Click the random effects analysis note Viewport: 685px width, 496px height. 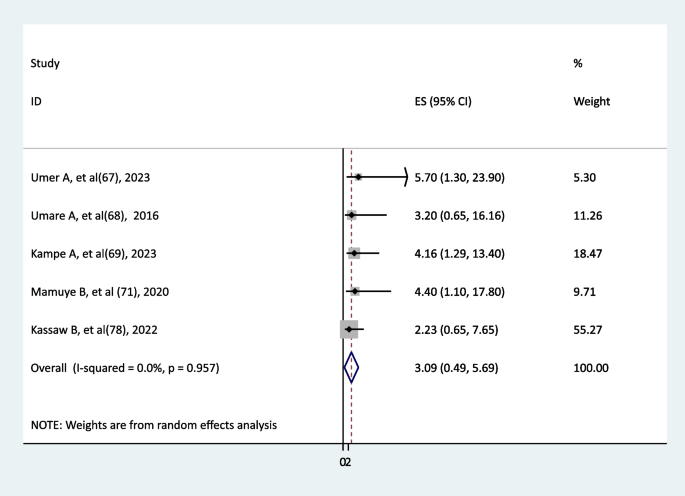tap(154, 425)
